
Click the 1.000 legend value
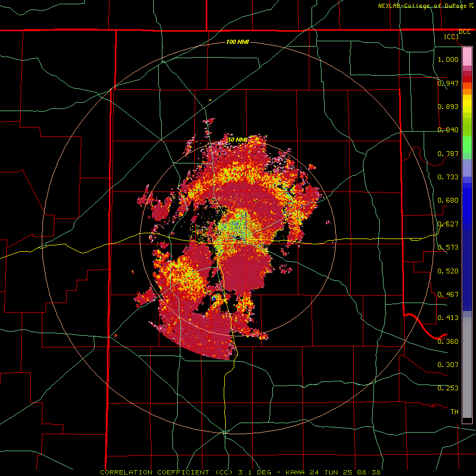coord(448,59)
